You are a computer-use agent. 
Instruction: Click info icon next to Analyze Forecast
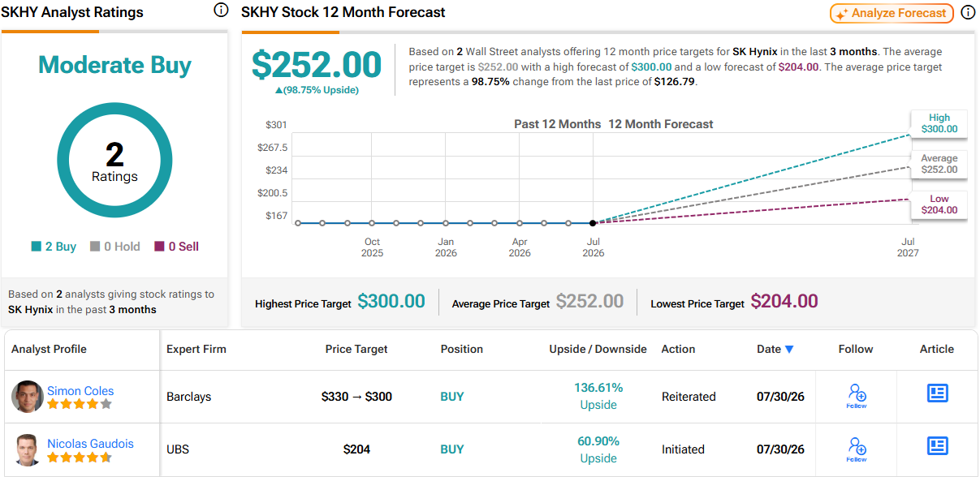(x=968, y=13)
